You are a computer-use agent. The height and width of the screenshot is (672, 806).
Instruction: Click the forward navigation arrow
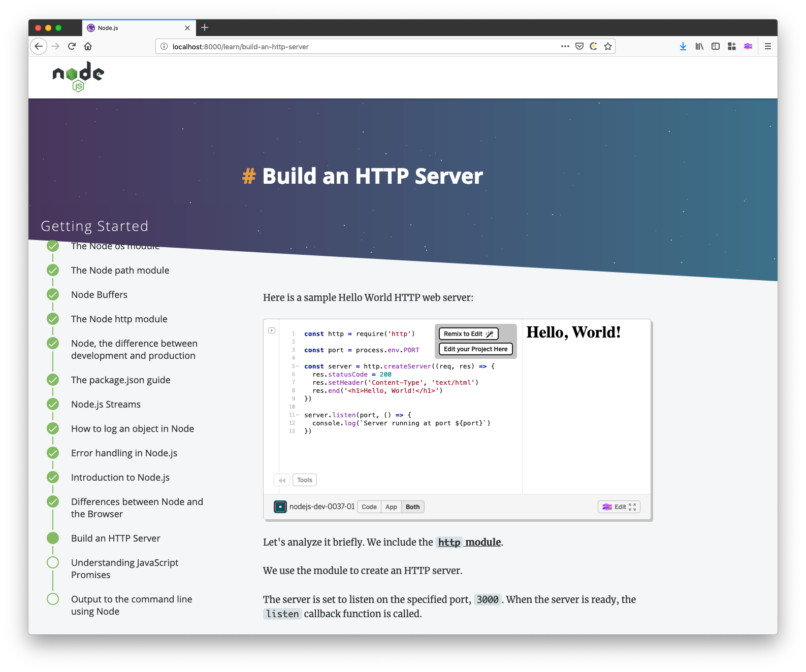click(x=55, y=46)
